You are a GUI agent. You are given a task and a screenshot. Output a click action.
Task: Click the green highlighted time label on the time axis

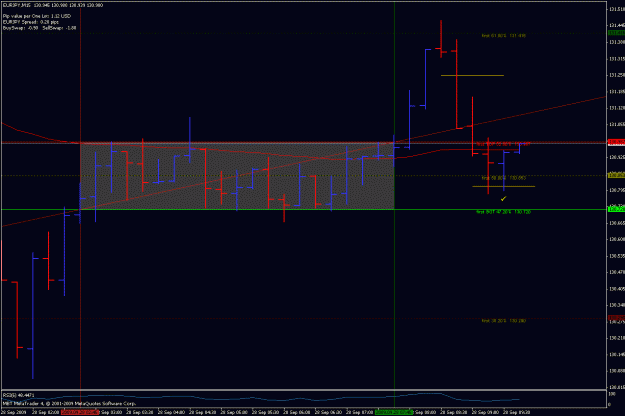[394, 412]
